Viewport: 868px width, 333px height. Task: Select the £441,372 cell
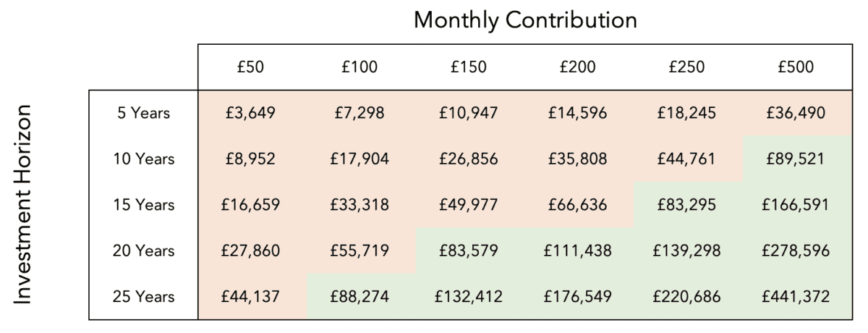pos(796,297)
